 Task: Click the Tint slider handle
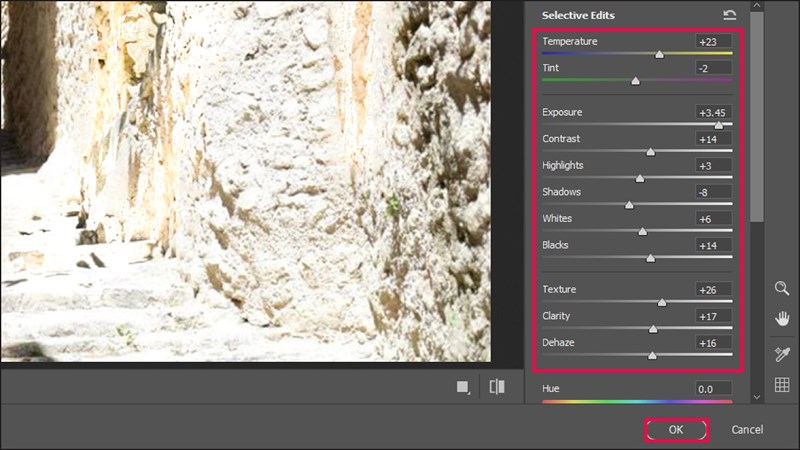pyautogui.click(x=635, y=82)
